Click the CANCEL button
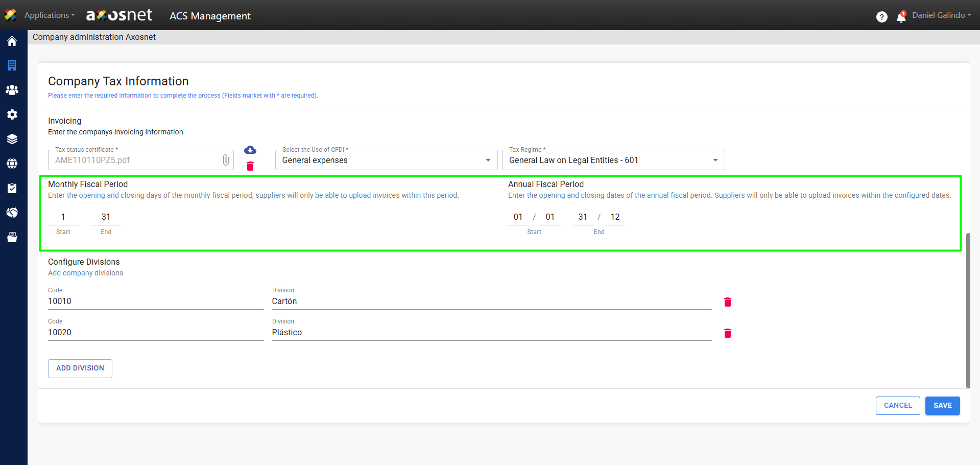This screenshot has height=465, width=980. click(898, 406)
